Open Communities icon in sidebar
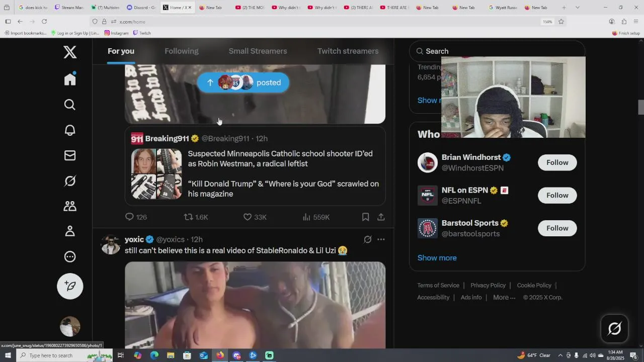 tap(70, 206)
